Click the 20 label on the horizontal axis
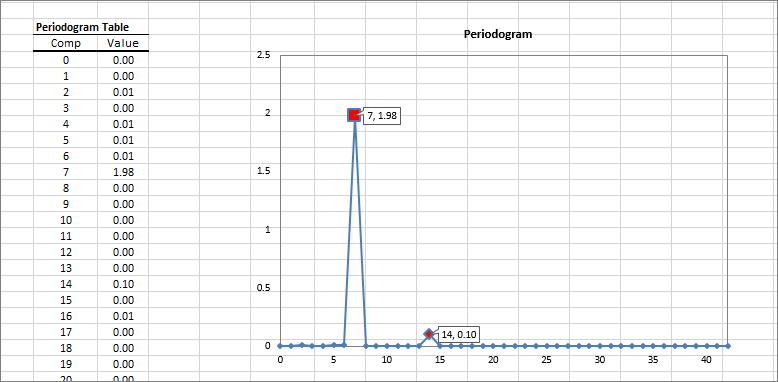This screenshot has width=778, height=382. click(493, 359)
